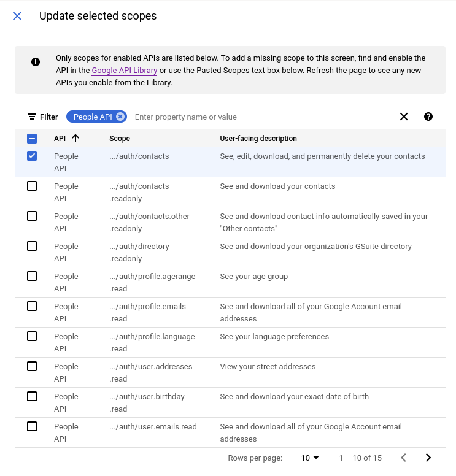Screen dimensions: 456x476
Task: Click the Filter list icon
Action: coord(32,117)
